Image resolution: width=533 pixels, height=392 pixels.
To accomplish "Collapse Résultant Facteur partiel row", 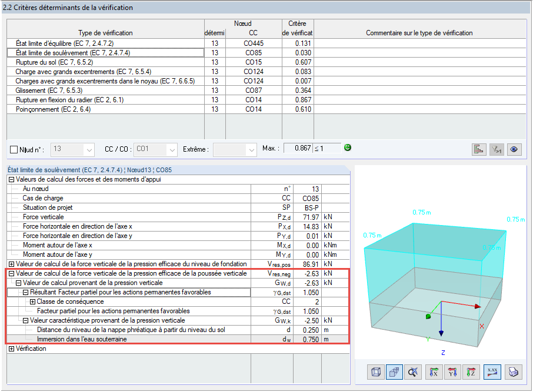I will tap(25, 293).
